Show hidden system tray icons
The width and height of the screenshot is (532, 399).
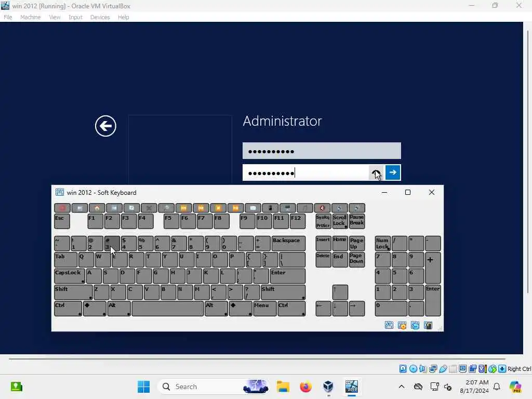(x=402, y=387)
